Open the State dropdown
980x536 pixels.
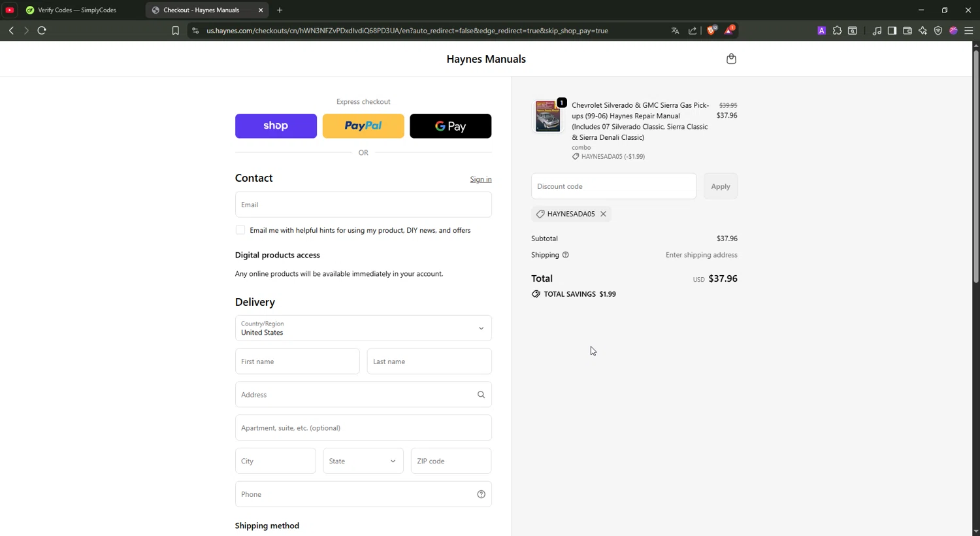363,461
